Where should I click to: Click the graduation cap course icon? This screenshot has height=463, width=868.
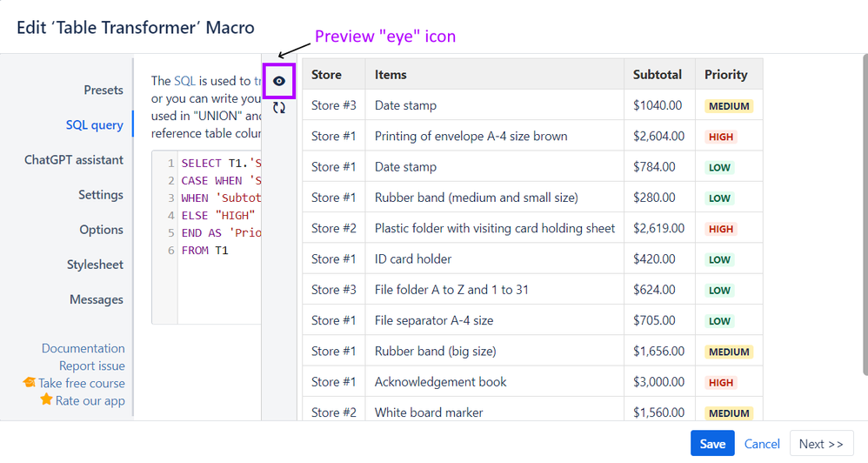[x=30, y=383]
